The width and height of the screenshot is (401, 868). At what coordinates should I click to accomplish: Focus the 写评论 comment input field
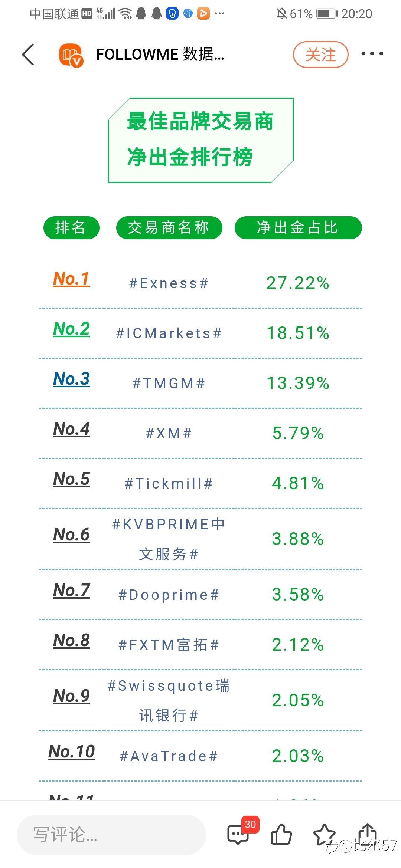(x=111, y=835)
